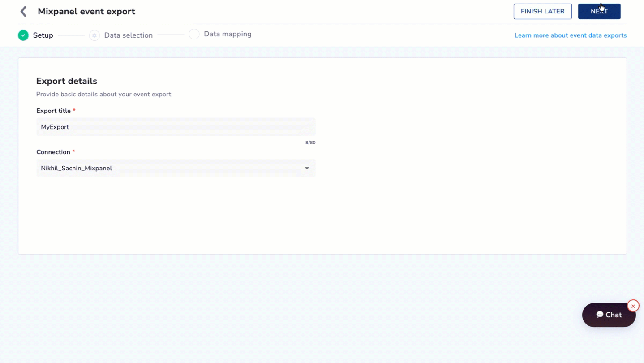Expand Connection dropdown arrow

click(x=307, y=169)
